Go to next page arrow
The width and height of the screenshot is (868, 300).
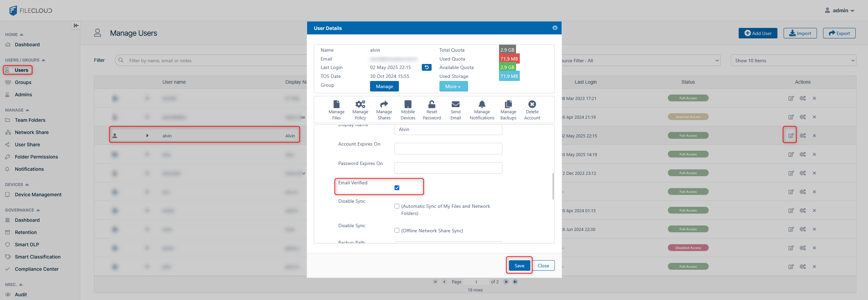click(x=506, y=282)
